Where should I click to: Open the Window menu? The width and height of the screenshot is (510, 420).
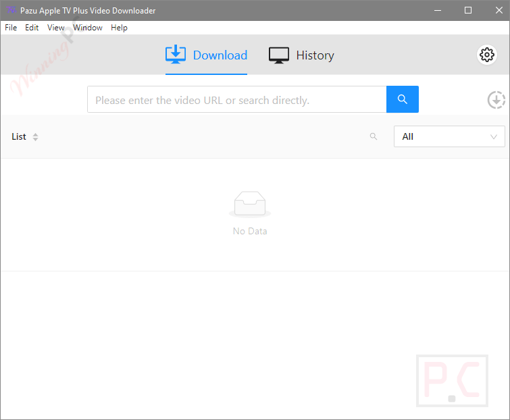tap(88, 28)
